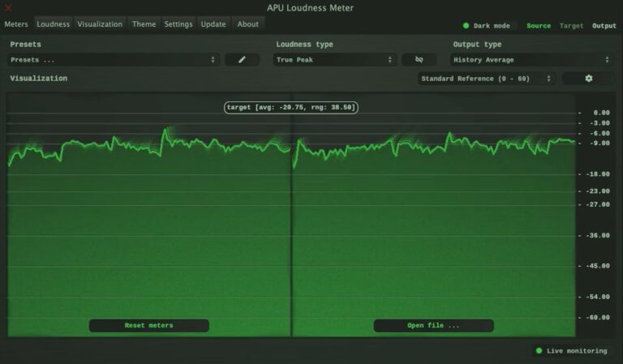Viewport: 623px width, 364px height.
Task: Click the -18.00 scale label
Action: (598, 174)
